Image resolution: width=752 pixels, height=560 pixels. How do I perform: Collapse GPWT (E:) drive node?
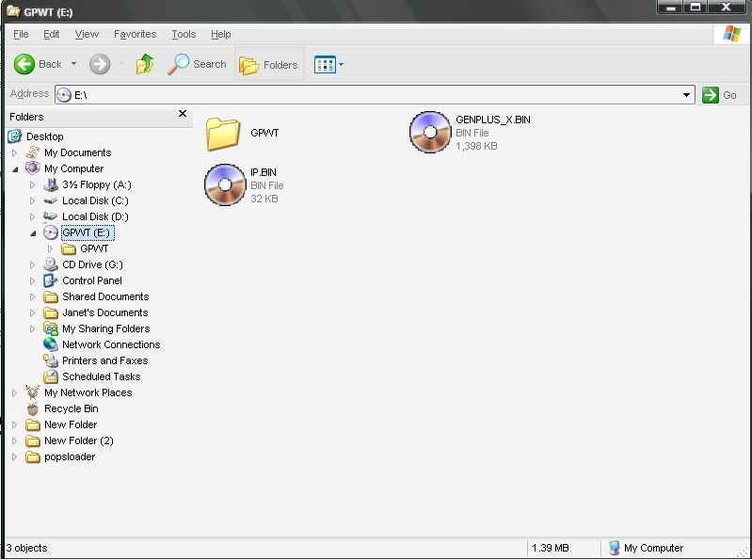(x=33, y=233)
